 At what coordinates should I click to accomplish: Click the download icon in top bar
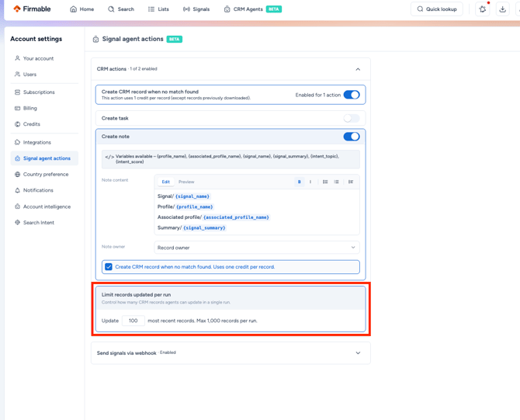503,9
